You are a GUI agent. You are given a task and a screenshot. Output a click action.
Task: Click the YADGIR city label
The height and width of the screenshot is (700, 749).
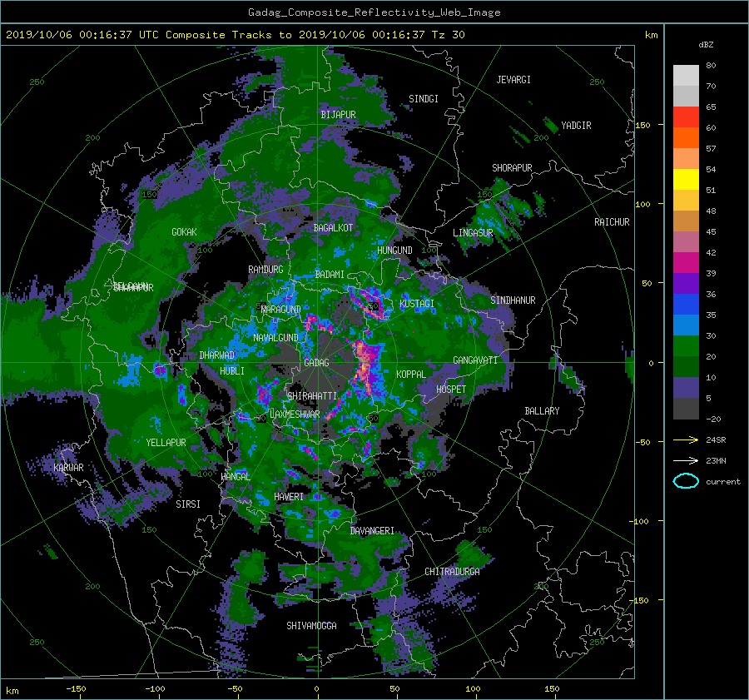point(576,126)
